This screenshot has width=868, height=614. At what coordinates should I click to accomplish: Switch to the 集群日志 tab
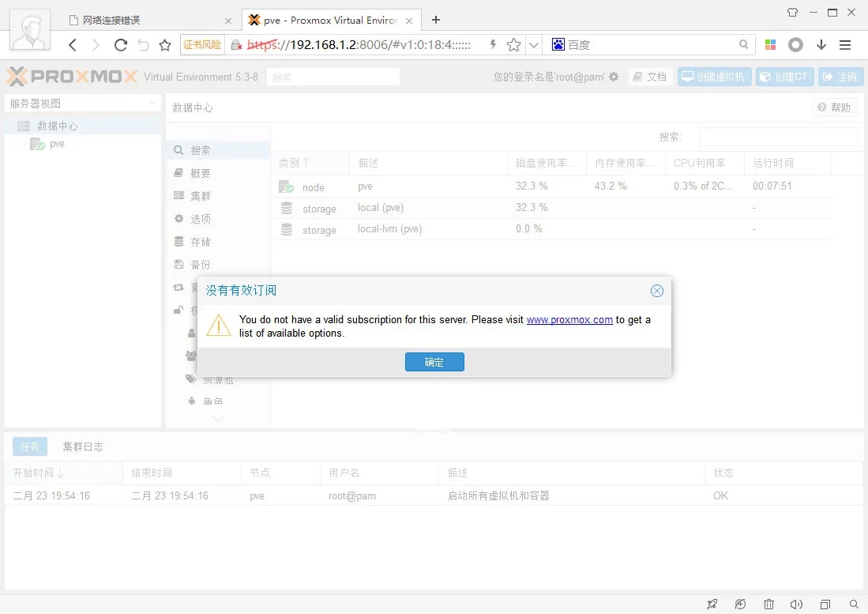point(82,446)
